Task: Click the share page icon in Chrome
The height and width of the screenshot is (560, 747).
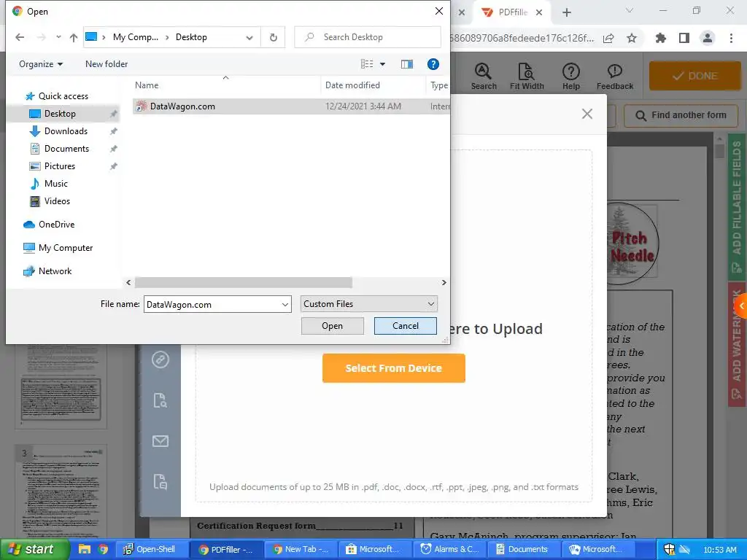Action: (x=608, y=38)
